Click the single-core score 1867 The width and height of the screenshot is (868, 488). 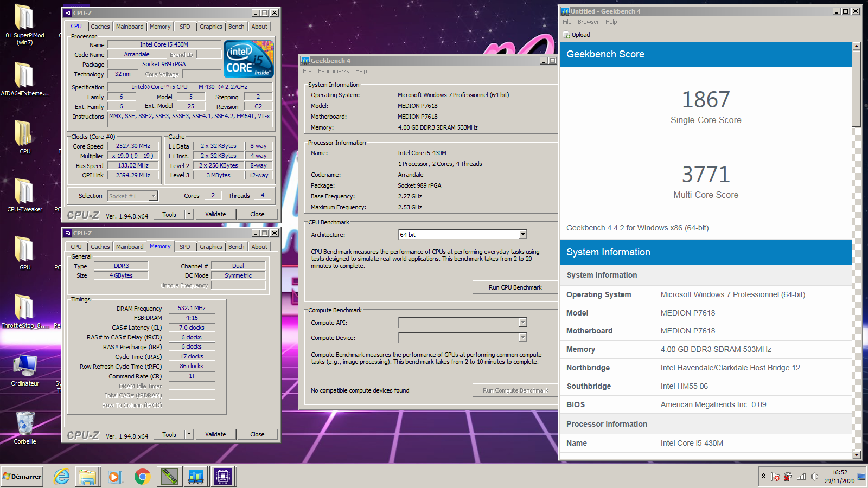pos(706,100)
